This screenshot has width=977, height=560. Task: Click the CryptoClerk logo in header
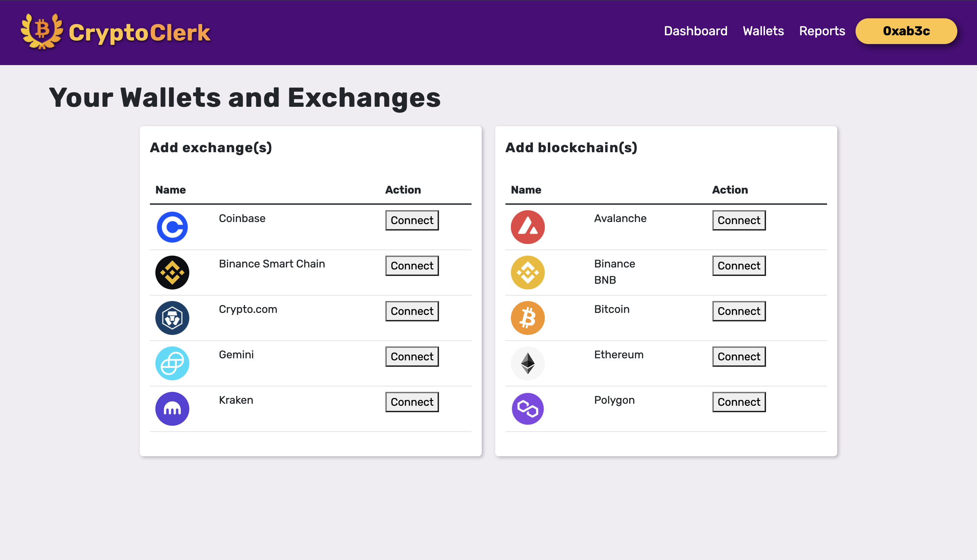[x=115, y=32]
